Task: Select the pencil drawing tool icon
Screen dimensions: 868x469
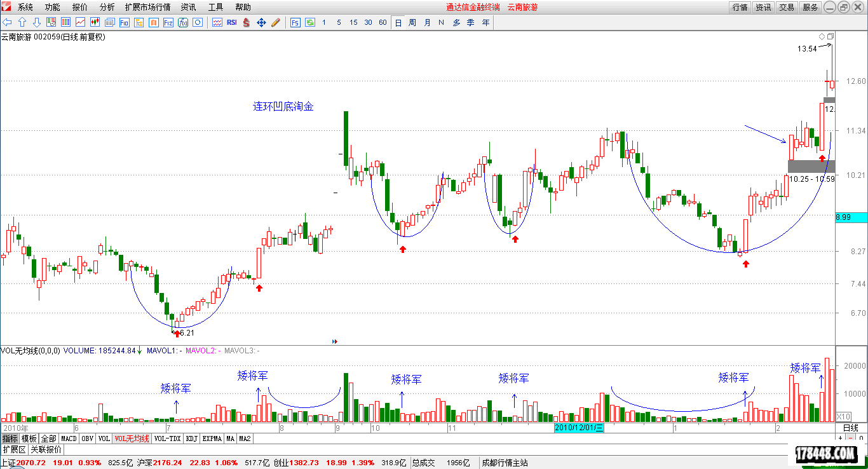Action: tap(275, 22)
